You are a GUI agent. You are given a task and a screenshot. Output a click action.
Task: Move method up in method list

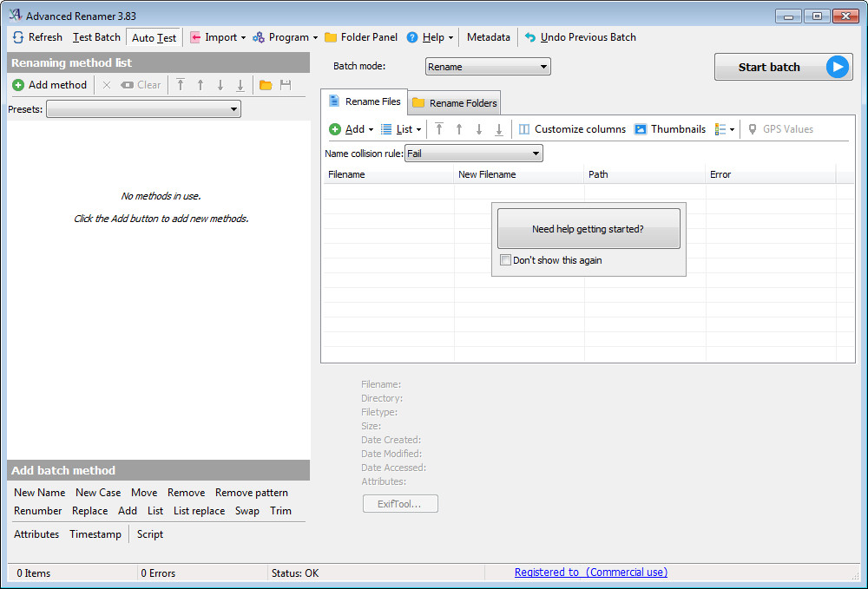(x=201, y=85)
